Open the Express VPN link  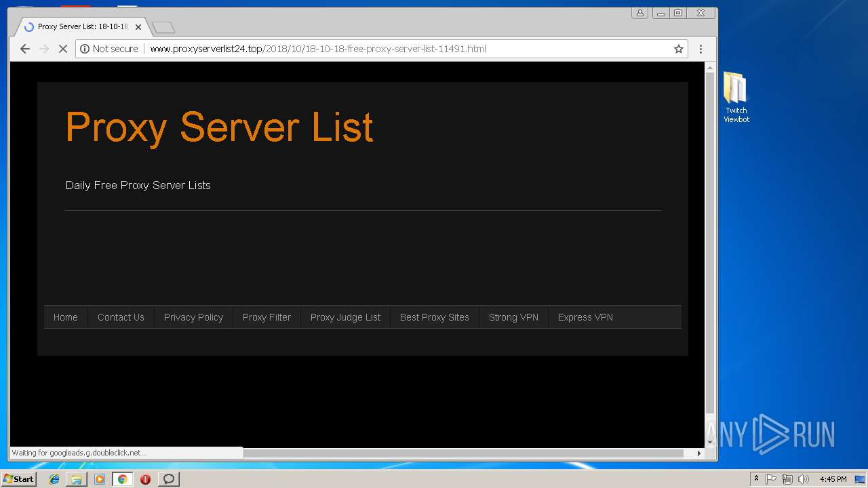click(x=585, y=317)
